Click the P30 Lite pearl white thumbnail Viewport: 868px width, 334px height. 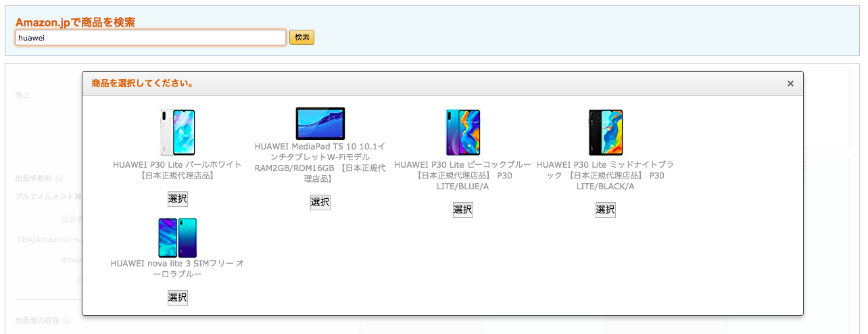178,133
